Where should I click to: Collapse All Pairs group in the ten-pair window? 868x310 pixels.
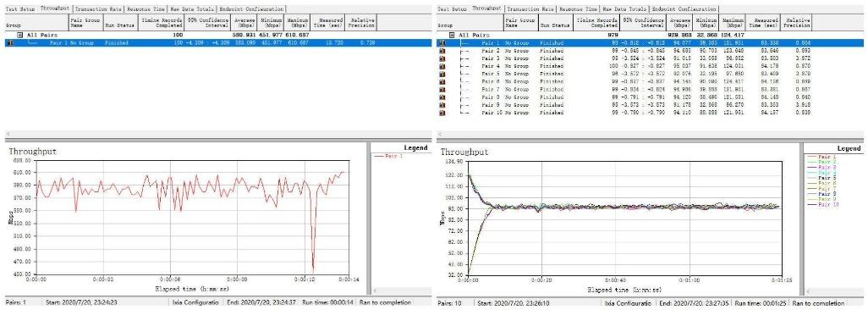tap(453, 35)
